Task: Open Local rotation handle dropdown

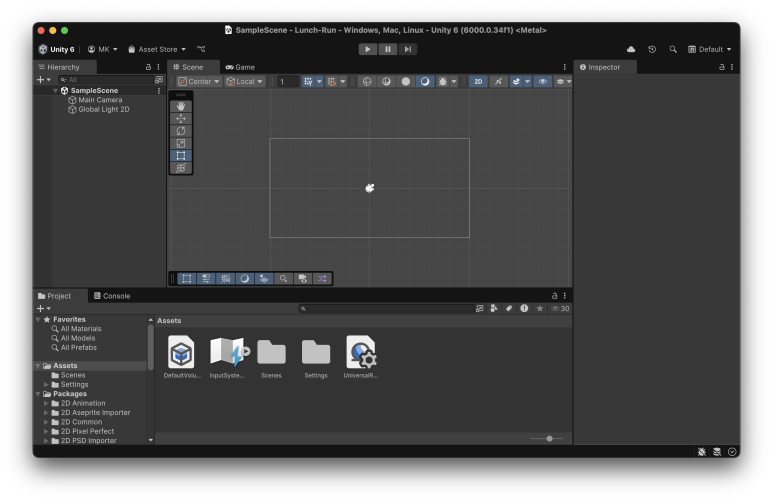Action: [244, 81]
